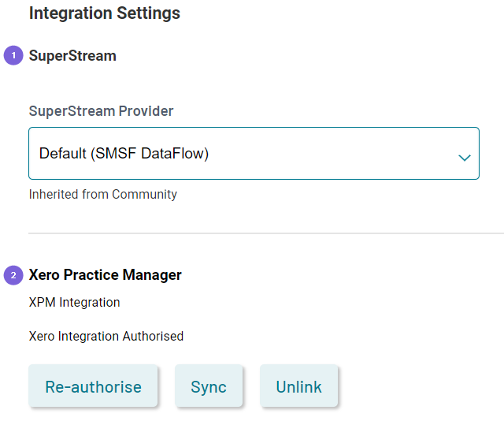
Task: Click the purple step 1 badge
Action: point(13,55)
